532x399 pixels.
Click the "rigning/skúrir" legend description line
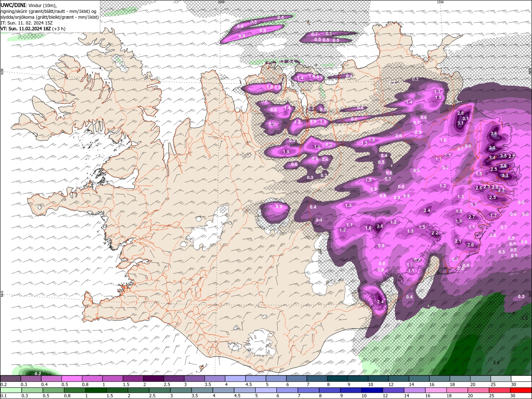(49, 11)
